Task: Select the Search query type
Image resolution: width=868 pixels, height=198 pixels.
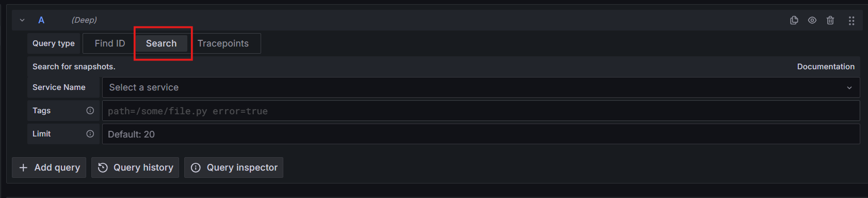Action: coord(161,43)
